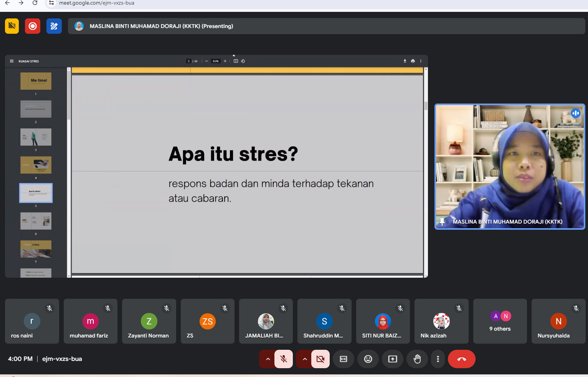Click the red leave call button

coord(461,359)
